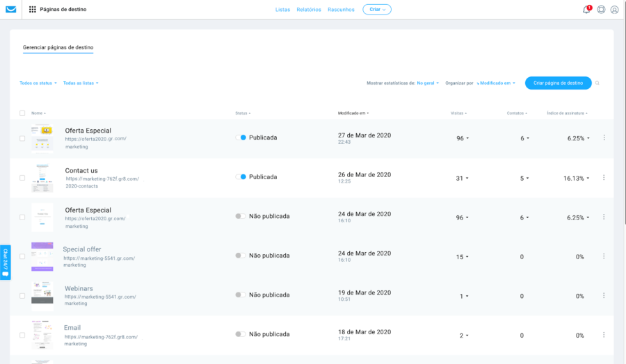Expand visits 31 of Contact us
626x364 pixels.
coord(463,179)
